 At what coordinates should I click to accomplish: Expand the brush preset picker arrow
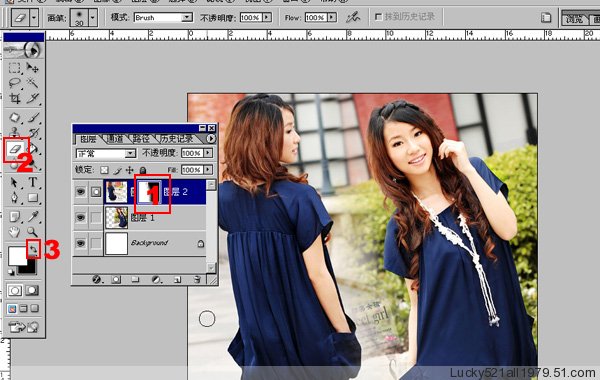[93, 17]
